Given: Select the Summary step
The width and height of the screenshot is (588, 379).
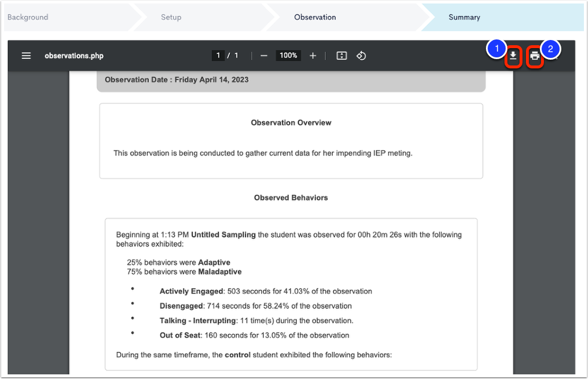Looking at the screenshot, I should point(464,17).
